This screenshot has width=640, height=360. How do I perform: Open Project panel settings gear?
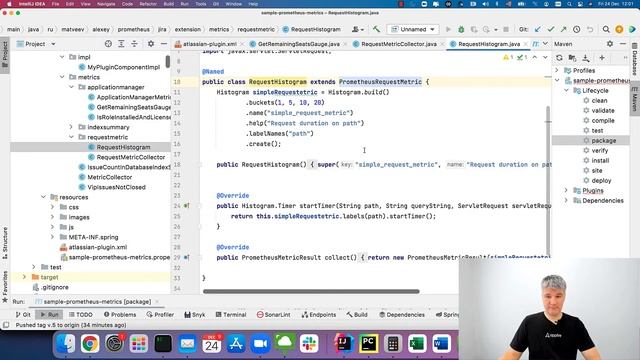(151, 44)
